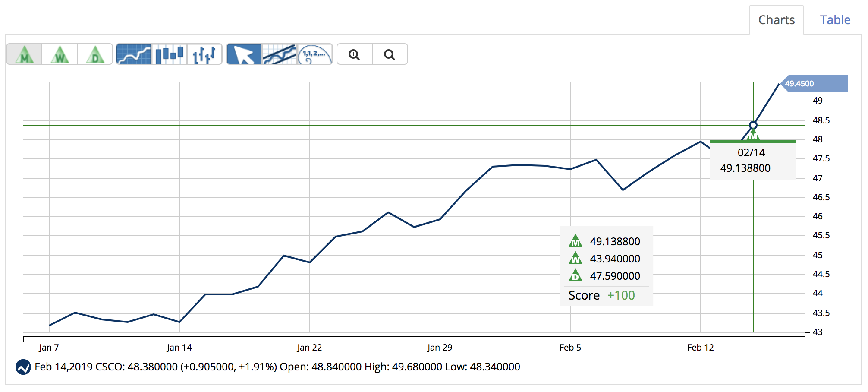
Task: Click the Jan 14 axis label
Action: pos(179,348)
